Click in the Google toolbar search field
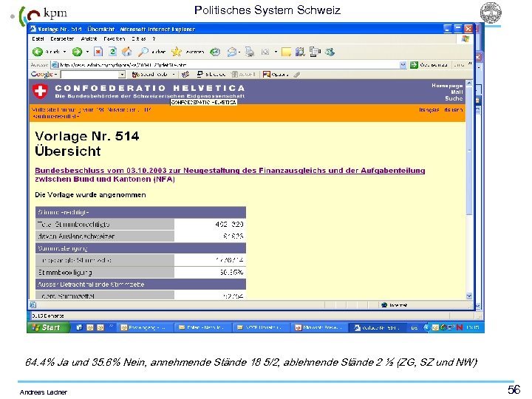Image resolution: width=532 pixels, height=399 pixels. click(x=90, y=75)
